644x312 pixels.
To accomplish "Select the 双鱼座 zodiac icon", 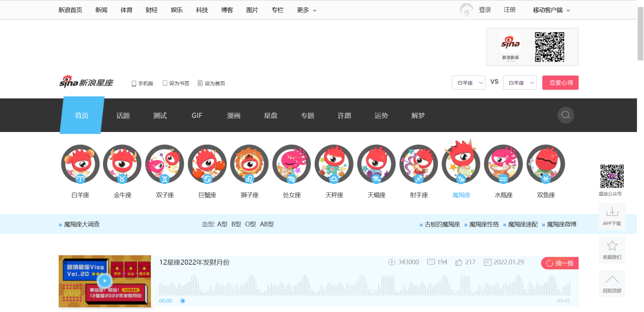I will click(546, 164).
